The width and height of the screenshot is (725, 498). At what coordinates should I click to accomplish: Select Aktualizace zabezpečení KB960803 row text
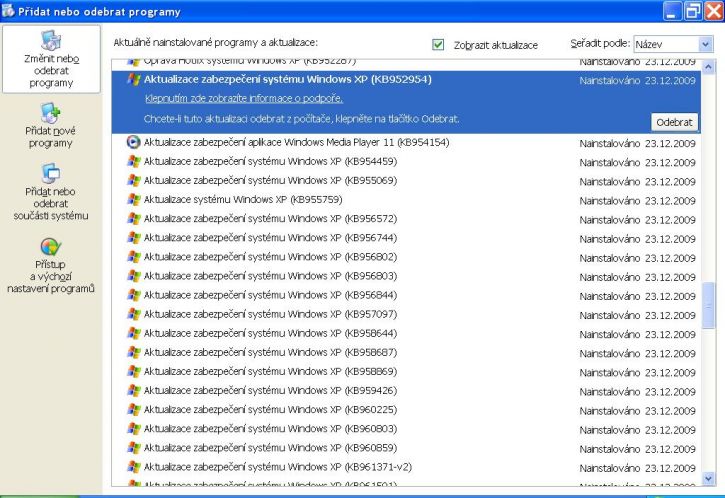(270, 428)
